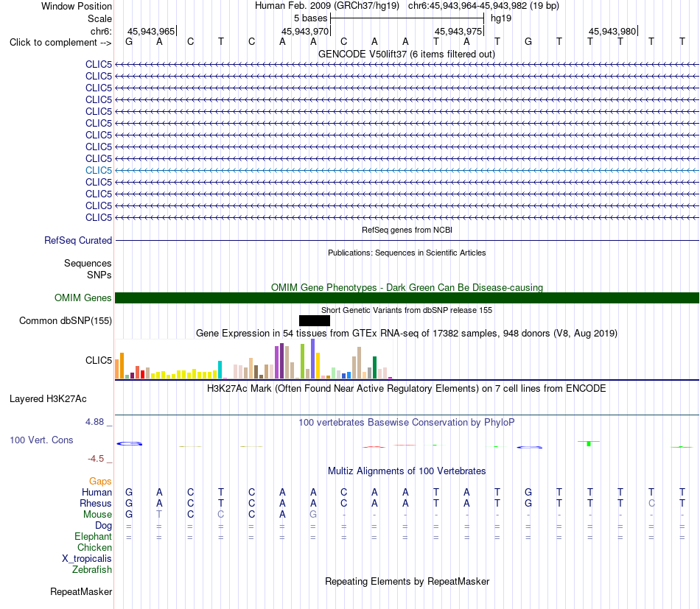Click the RepeatMasker track label
Screen dimensions: 700x609
81,591
